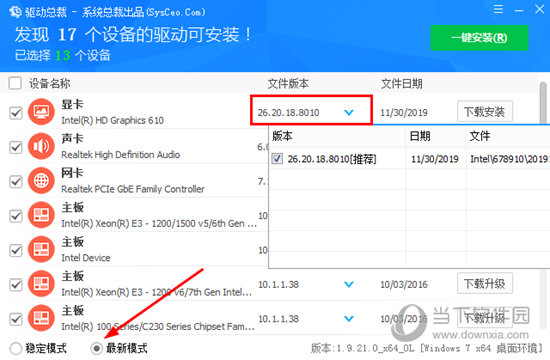Uncheck the Realtek PCIe GbE Controller checkbox
The image size is (550, 360).
[x=16, y=182]
